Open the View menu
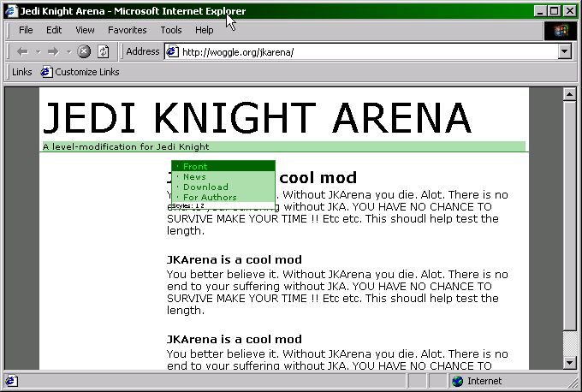The width and height of the screenshot is (582, 392). (85, 30)
